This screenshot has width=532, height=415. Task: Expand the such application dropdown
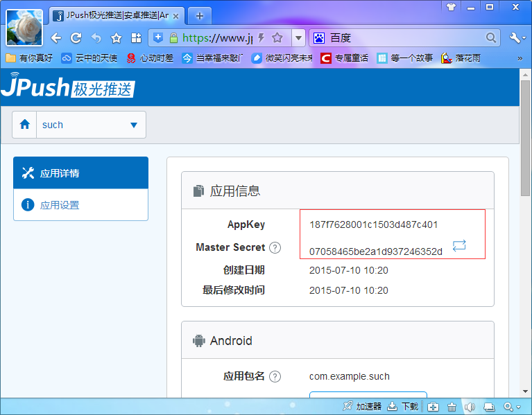click(x=91, y=125)
